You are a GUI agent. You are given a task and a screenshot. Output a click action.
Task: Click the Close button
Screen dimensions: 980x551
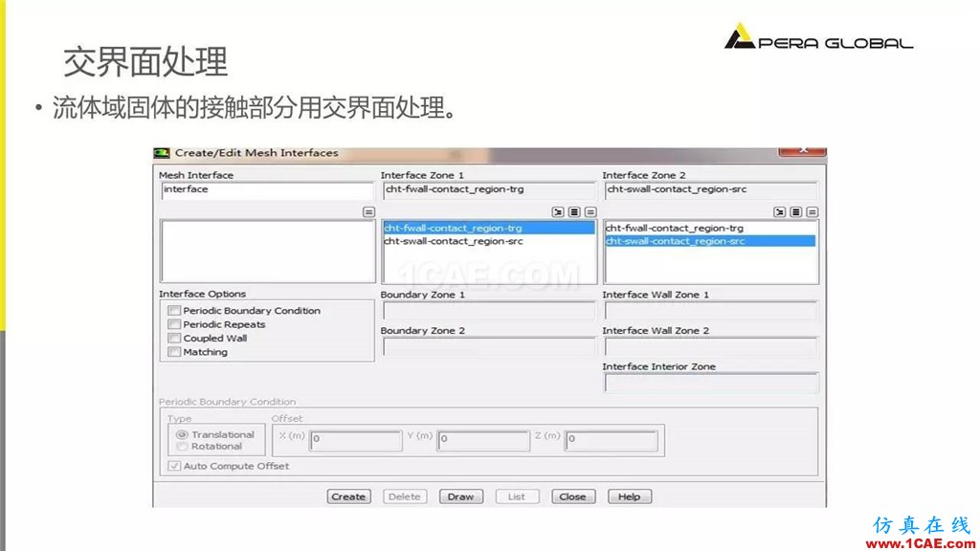(x=573, y=496)
